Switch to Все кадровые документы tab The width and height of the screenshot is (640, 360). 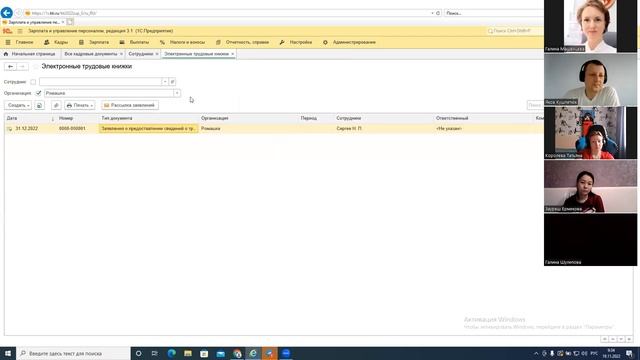coord(91,54)
